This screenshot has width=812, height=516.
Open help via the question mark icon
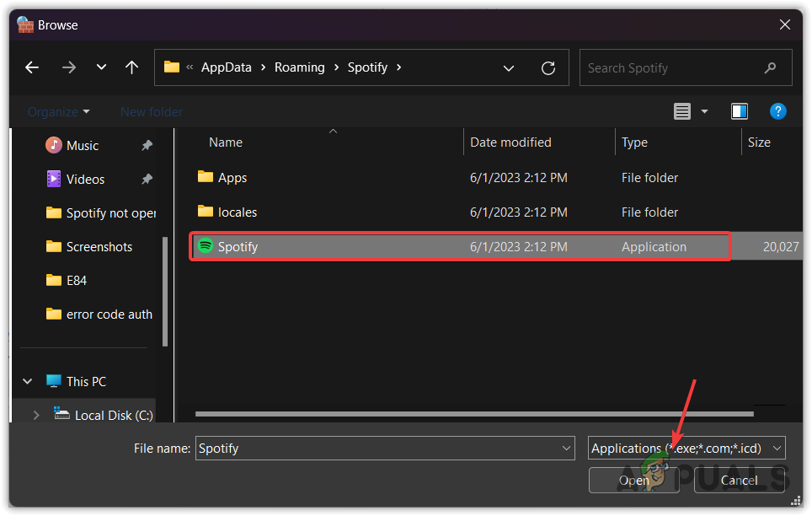pyautogui.click(x=777, y=111)
